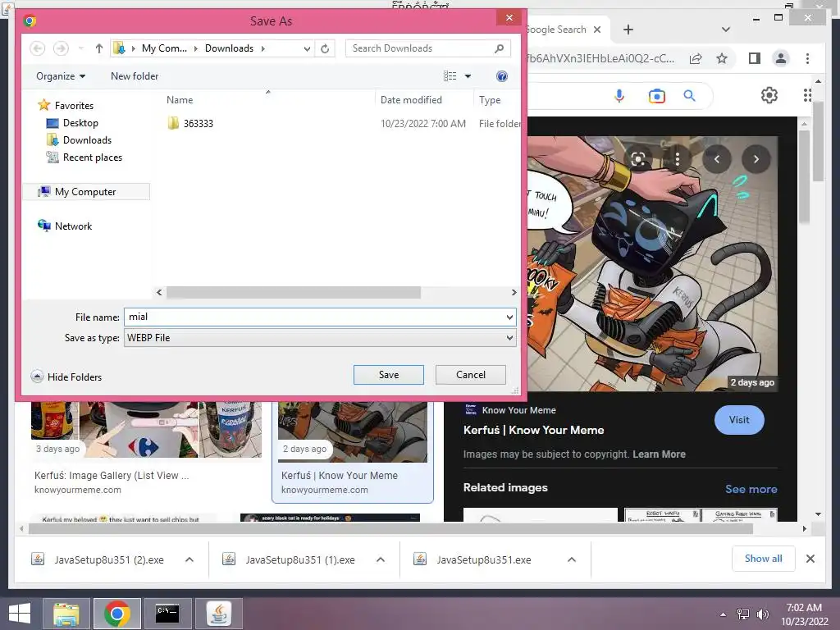The image size is (840, 630).
Task: Click the Google voice search microphone
Action: (619, 96)
